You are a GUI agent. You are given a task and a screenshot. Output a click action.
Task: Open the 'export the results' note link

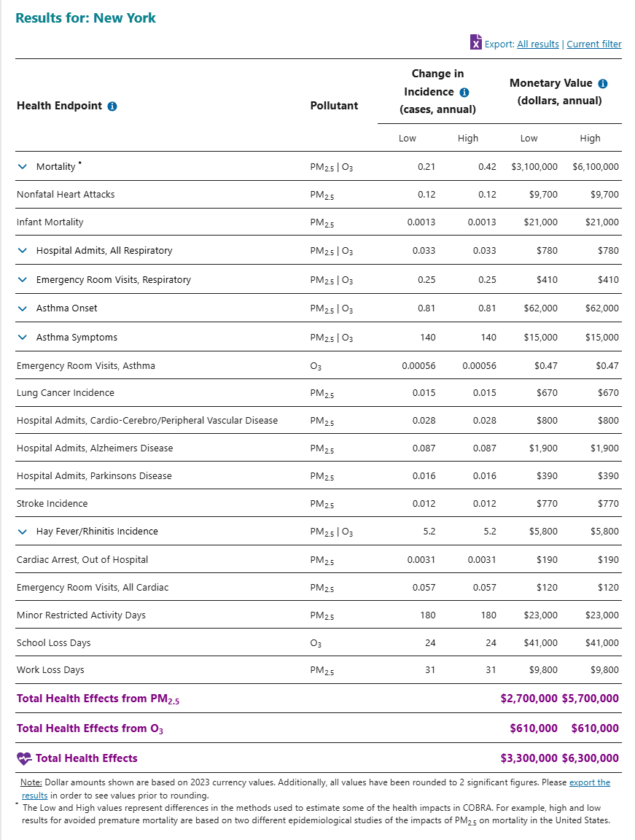[x=589, y=782]
